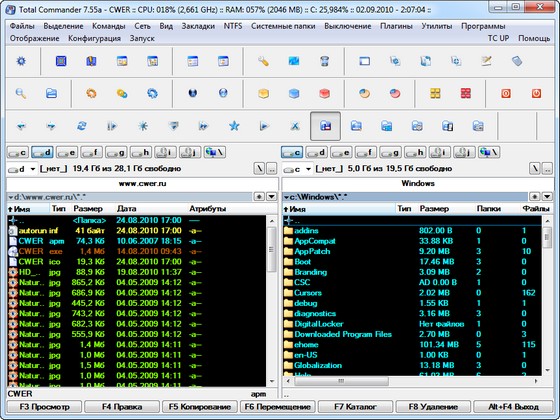Go back with the left arrow icon
560x420 pixels.
pyautogui.click(x=21, y=126)
